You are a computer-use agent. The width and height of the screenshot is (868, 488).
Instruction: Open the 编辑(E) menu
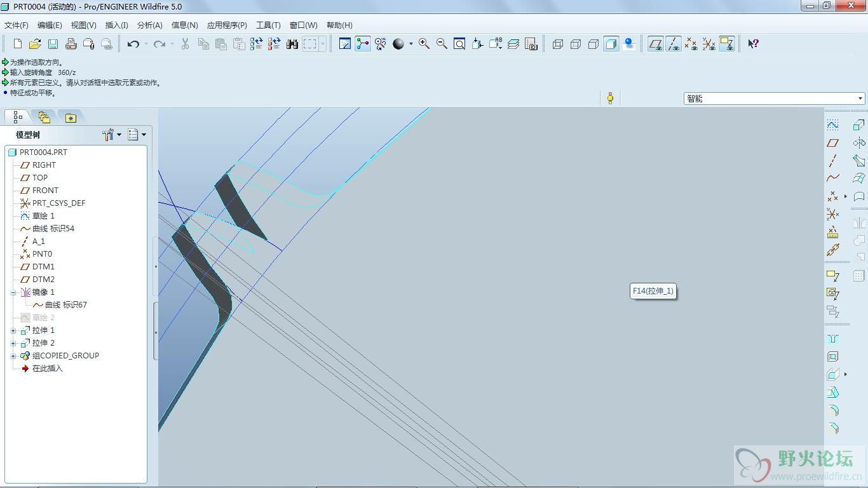50,25
